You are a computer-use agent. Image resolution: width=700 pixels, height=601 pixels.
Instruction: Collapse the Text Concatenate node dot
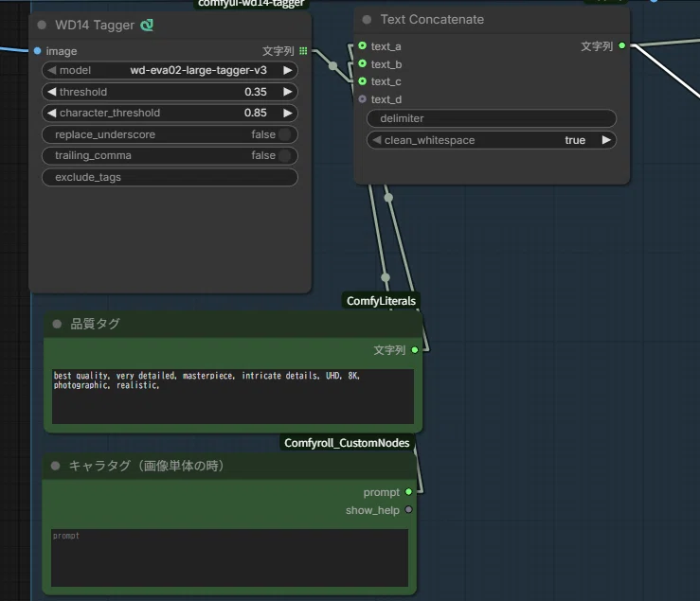click(x=367, y=20)
